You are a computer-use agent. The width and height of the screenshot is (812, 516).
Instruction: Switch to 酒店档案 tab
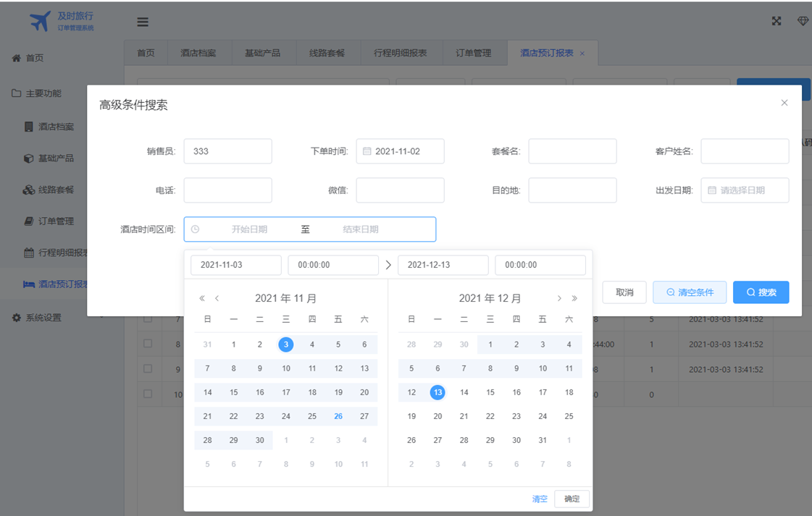(x=198, y=53)
